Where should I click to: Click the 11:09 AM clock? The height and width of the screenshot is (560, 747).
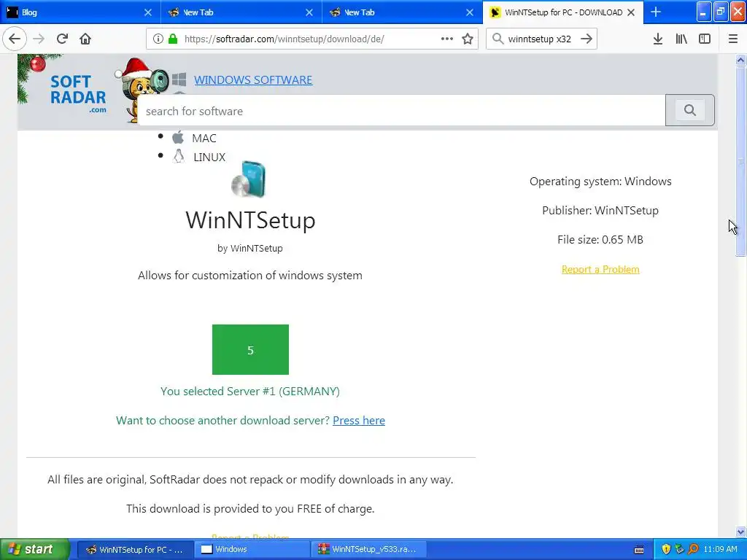tap(720, 549)
